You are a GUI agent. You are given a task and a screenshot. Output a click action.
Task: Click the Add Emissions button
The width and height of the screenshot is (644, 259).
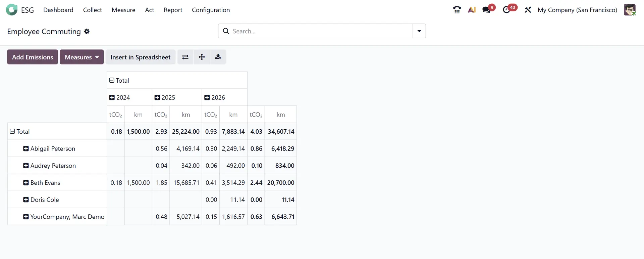coord(33,57)
